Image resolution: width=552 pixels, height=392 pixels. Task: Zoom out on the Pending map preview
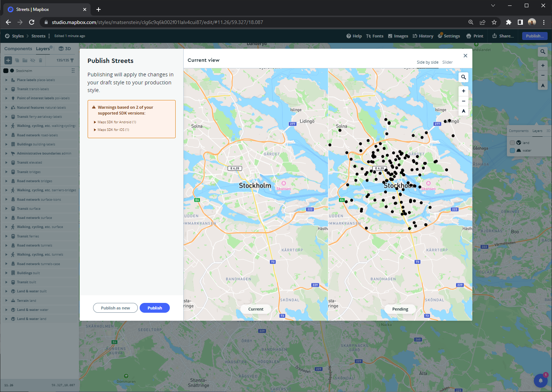point(463,101)
